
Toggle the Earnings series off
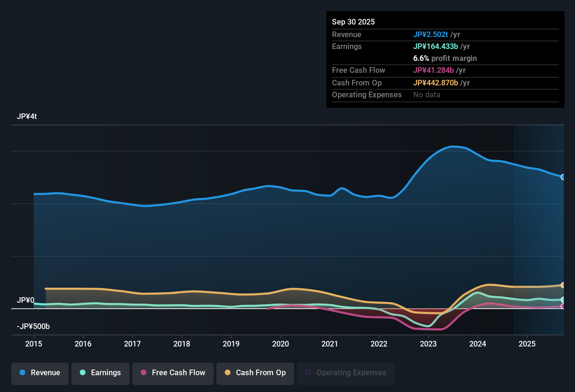click(x=100, y=373)
